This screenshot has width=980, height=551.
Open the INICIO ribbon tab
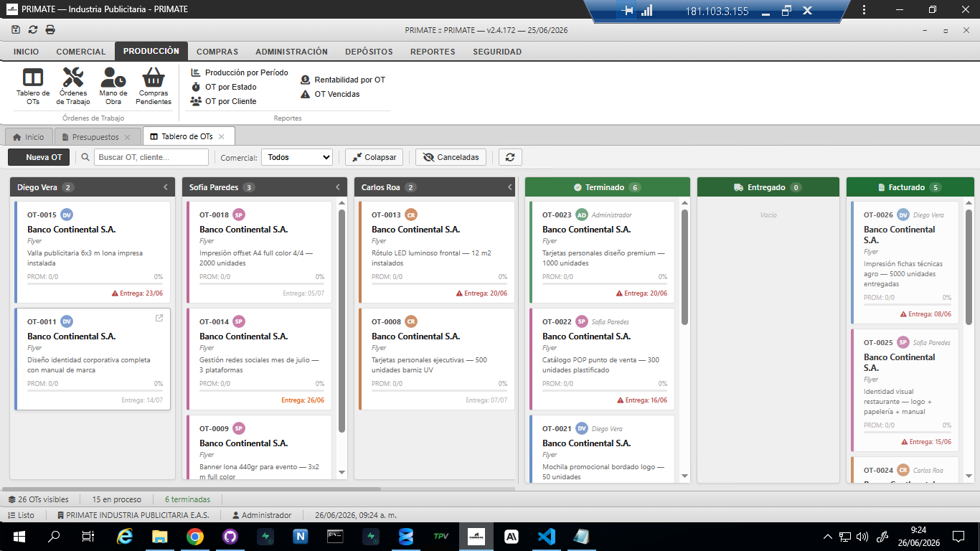[27, 52]
